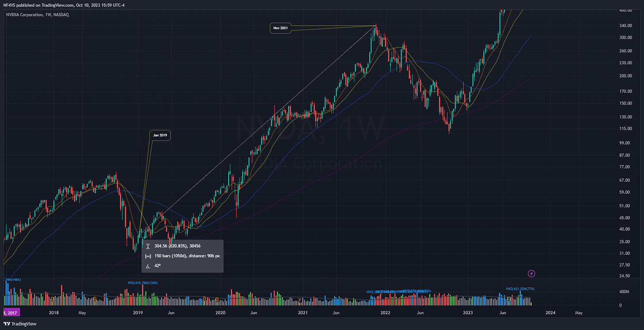Click the HVQ 431.02M(77%) volume label
Image resolution: width=644 pixels, height=330 pixels.
(x=521, y=289)
